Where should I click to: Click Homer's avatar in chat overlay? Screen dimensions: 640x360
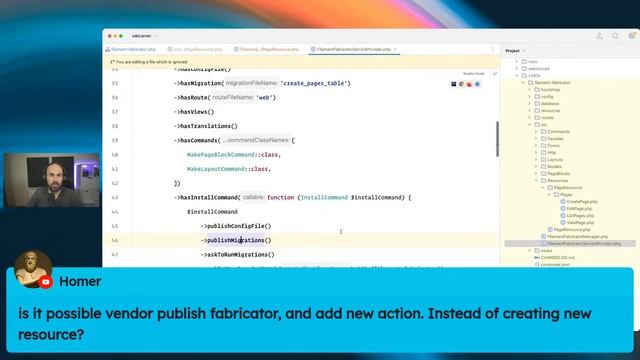tap(33, 269)
